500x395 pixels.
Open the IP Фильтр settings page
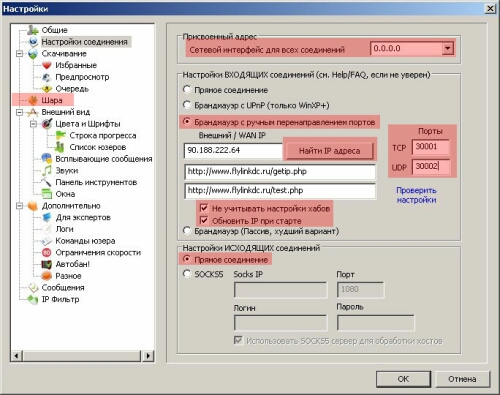(60, 299)
